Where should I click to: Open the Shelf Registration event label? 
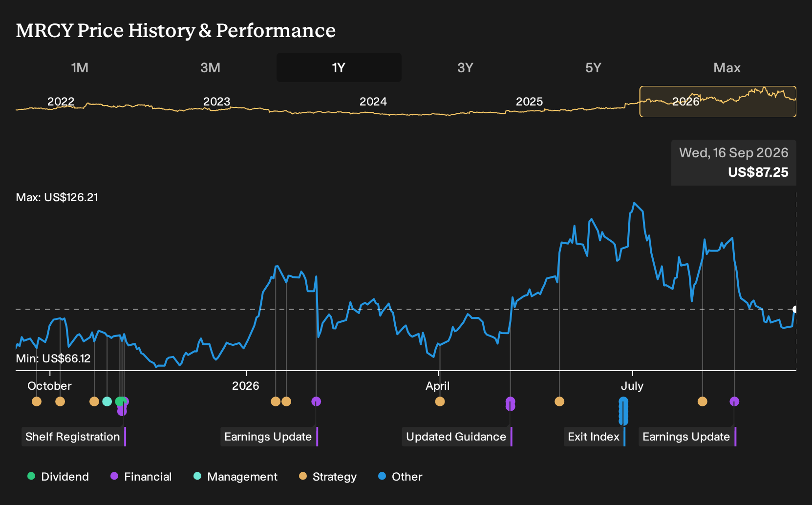tap(73, 437)
